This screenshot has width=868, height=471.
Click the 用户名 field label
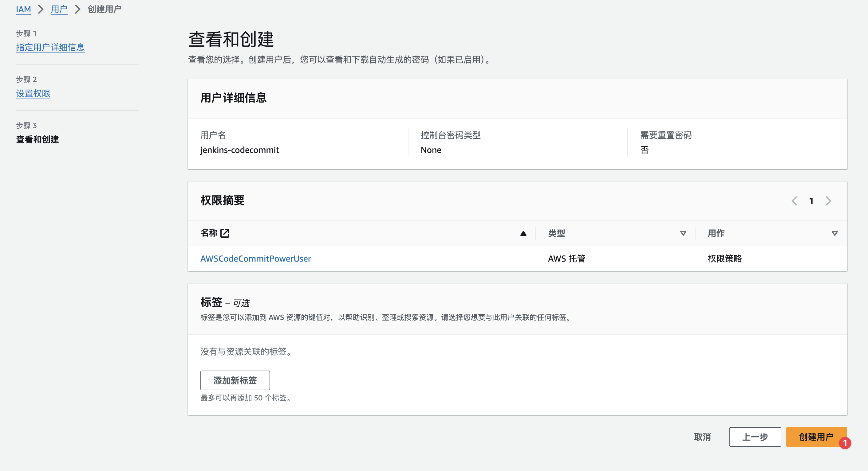[x=213, y=135]
